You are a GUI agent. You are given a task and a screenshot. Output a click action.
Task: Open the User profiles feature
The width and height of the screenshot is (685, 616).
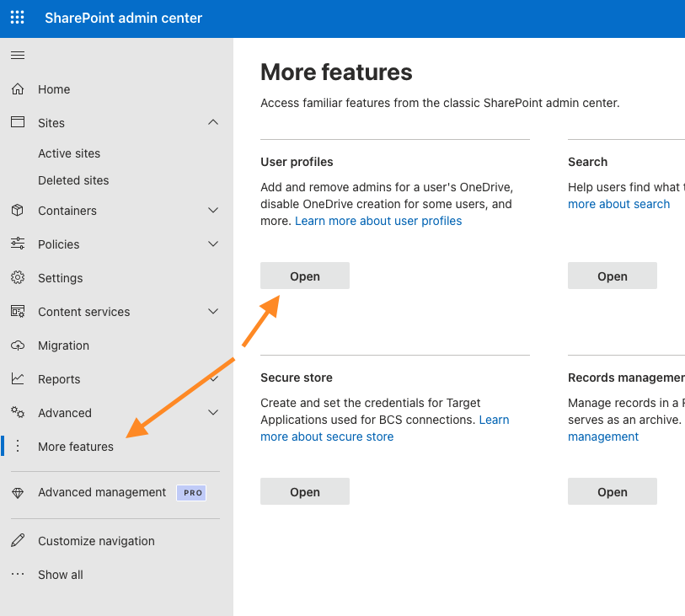(305, 276)
